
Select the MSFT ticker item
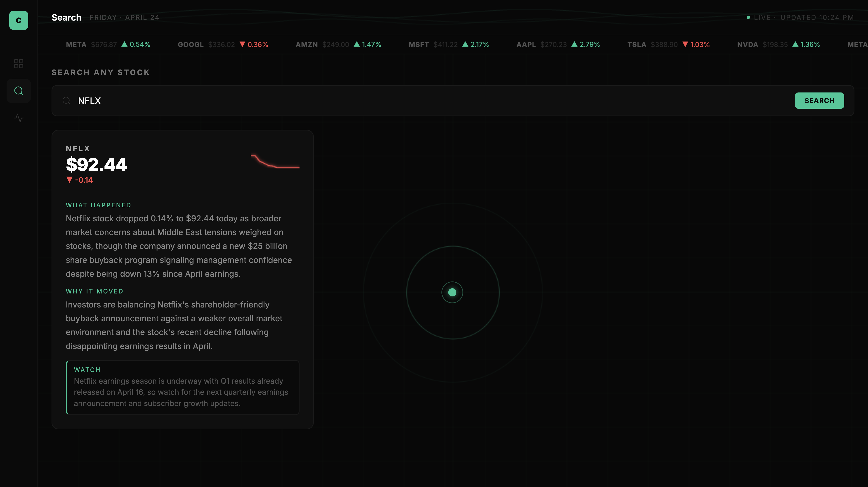[x=448, y=45]
